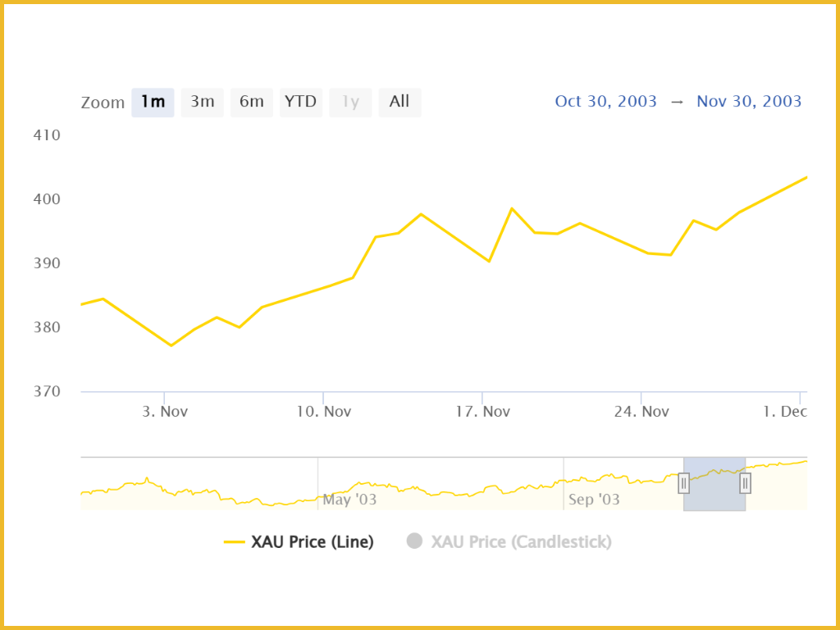Click the price peak near 18 Nov
Image resolution: width=840 pixels, height=630 pixels.
point(512,208)
